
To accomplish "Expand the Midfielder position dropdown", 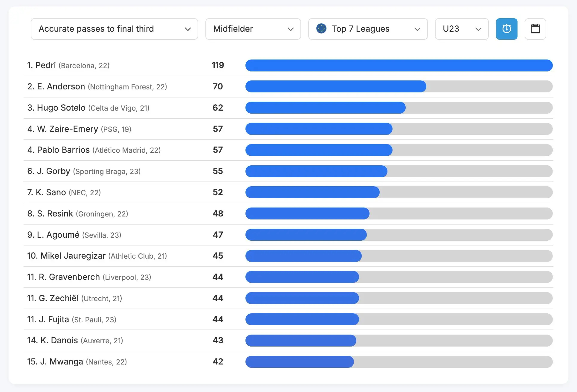I will coord(253,29).
